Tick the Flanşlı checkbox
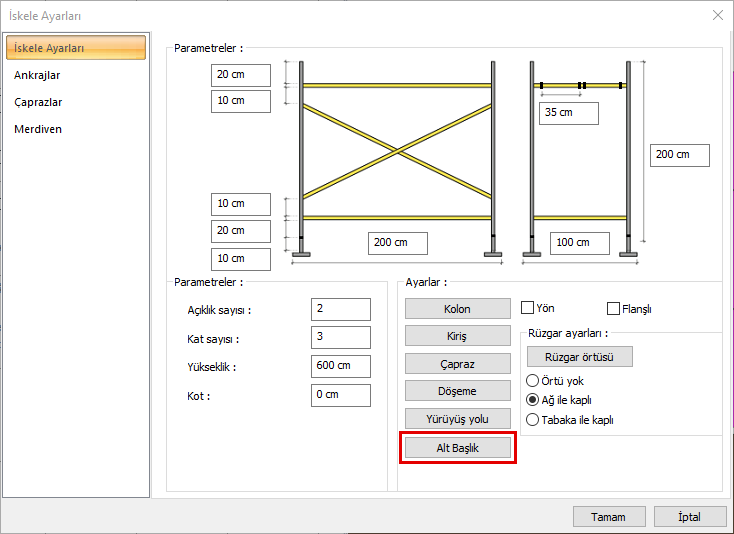The image size is (734, 534). pos(614,308)
